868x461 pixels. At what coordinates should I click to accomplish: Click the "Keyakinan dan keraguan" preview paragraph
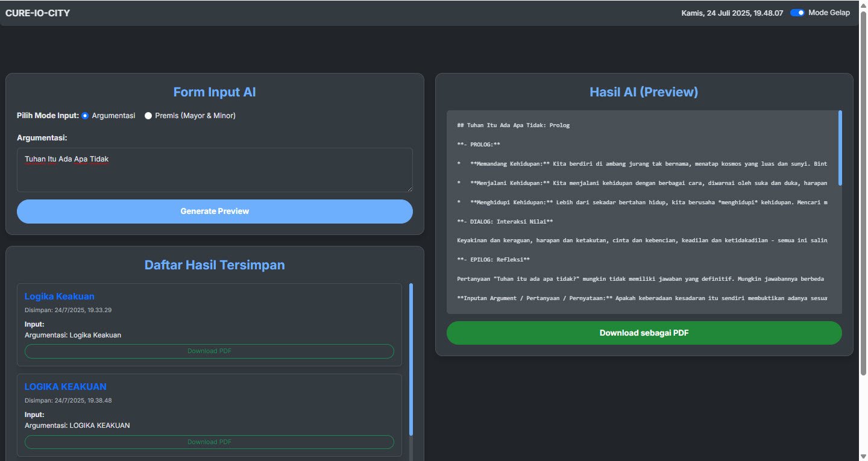click(642, 241)
